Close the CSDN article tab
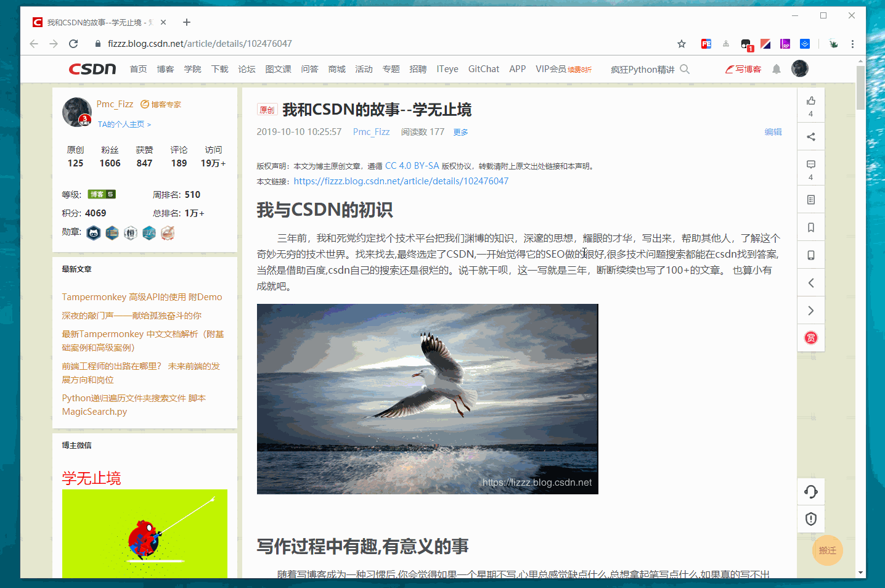 pyautogui.click(x=163, y=22)
